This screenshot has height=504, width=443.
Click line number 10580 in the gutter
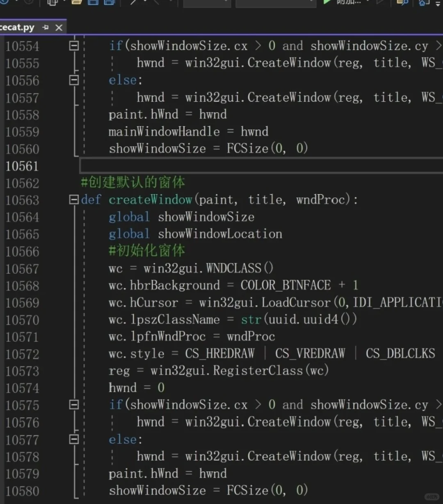[x=23, y=491]
